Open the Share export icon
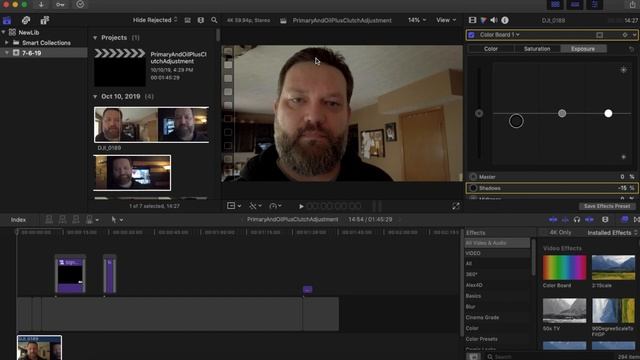Screen dimensions: 640x360 [632, 4]
